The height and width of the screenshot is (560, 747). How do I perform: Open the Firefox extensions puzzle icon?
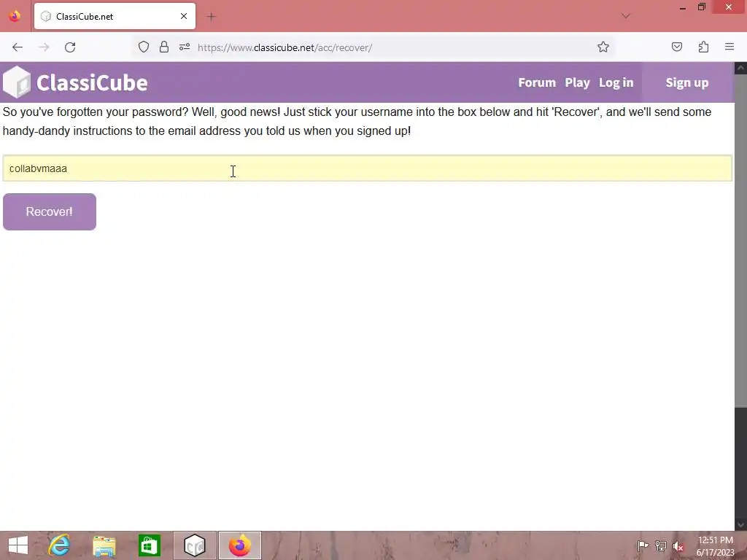point(703,47)
